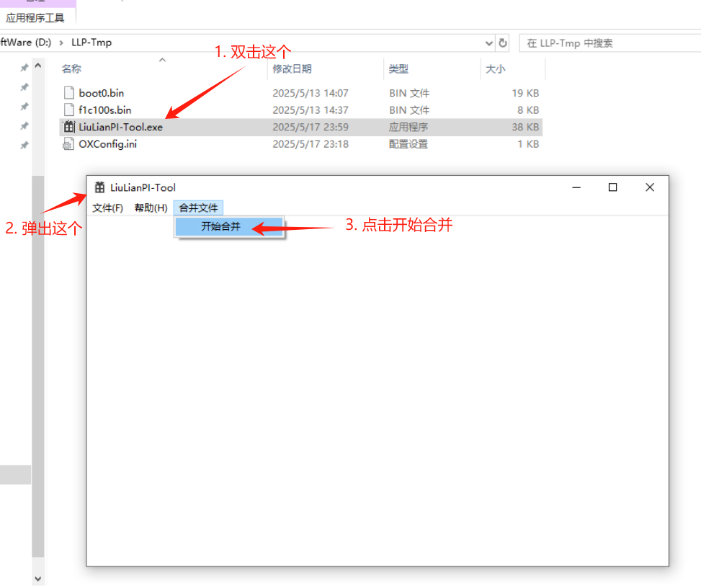Select the boot0.bin file name
The width and height of the screenshot is (701, 588).
point(102,93)
